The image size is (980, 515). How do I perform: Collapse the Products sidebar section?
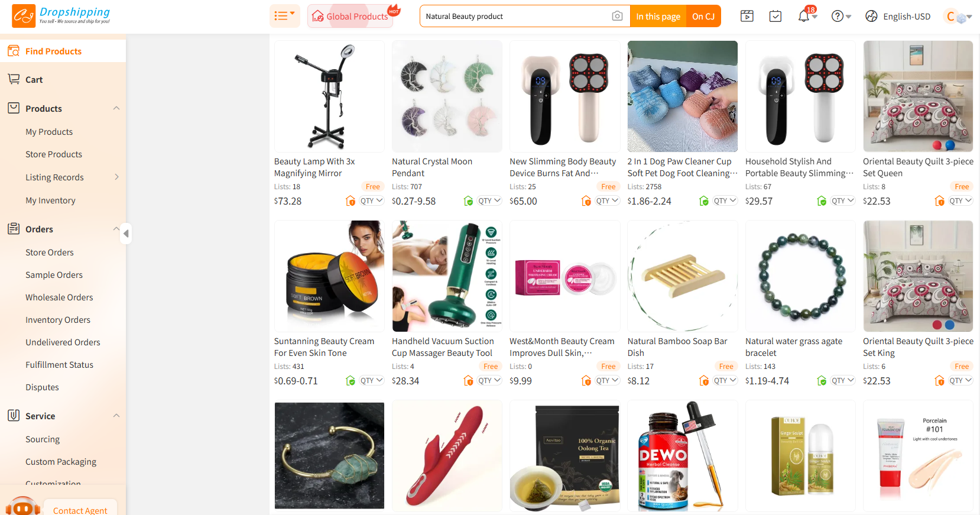tap(116, 108)
